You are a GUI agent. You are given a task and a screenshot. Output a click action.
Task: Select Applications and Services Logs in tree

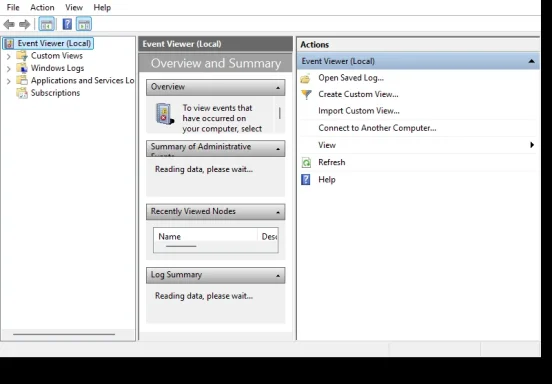pos(82,80)
